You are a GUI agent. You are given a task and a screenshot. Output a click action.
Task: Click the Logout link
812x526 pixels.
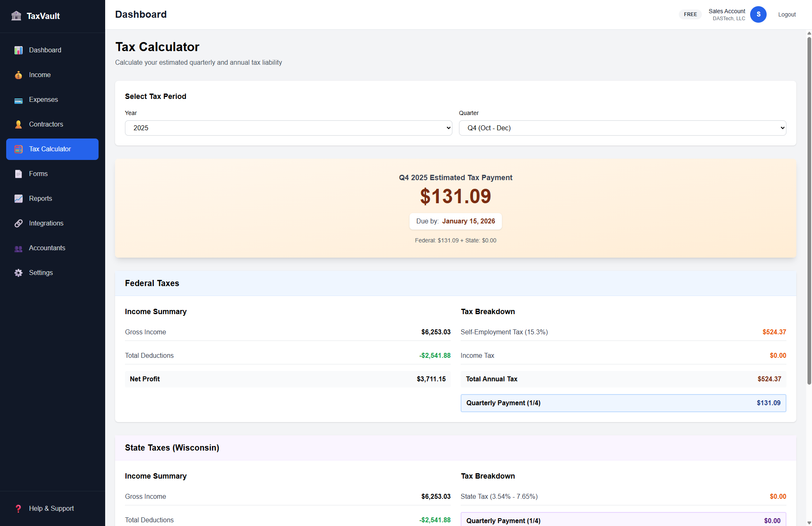coord(786,14)
